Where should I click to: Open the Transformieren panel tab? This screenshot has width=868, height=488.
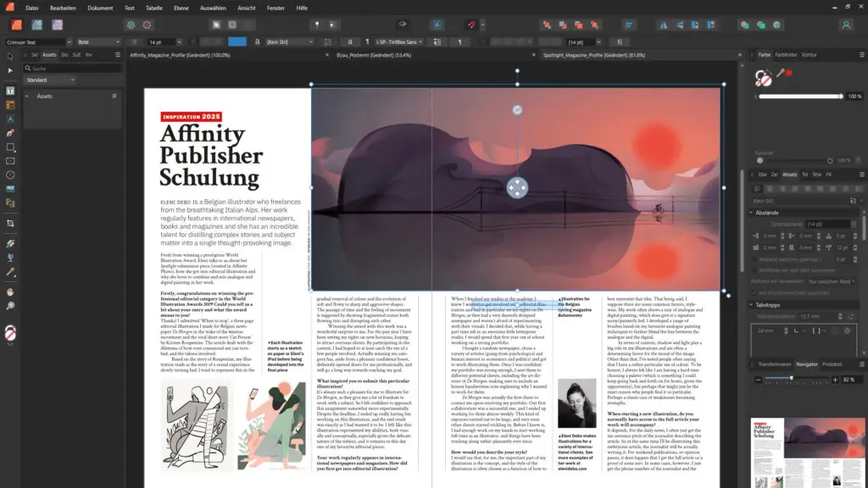pyautogui.click(x=775, y=364)
